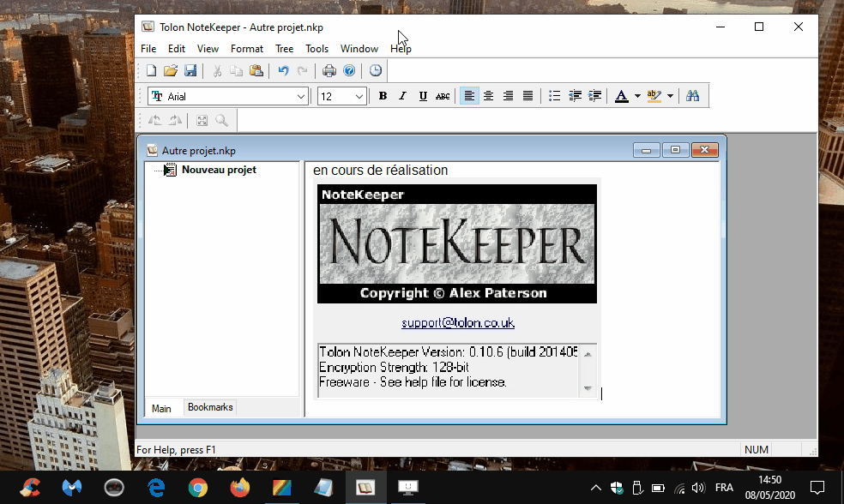Open the Edit menu
Screen dimensions: 844x504
[x=177, y=48]
